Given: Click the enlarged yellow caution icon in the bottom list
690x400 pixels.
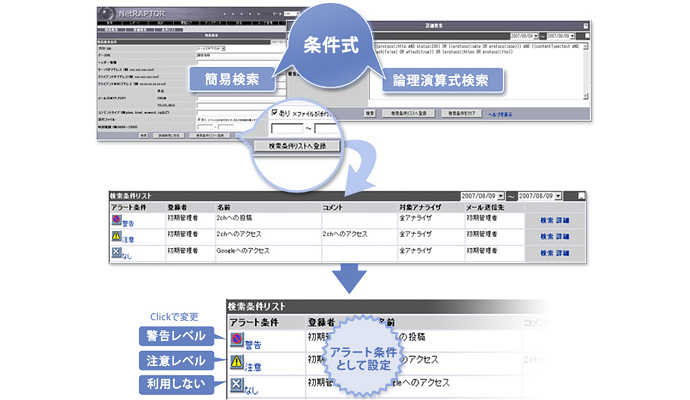Looking at the screenshot, I should point(237,362).
